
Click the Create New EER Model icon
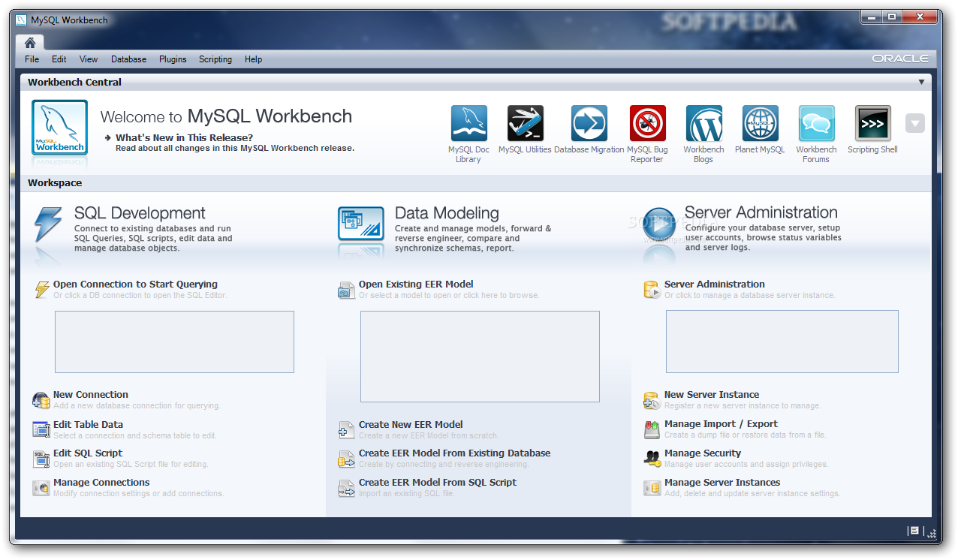346,429
